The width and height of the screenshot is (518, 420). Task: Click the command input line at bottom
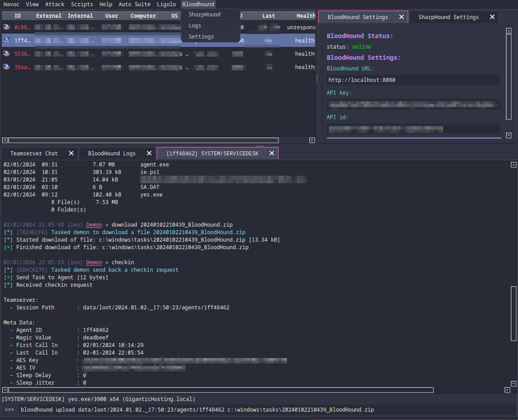(266, 410)
